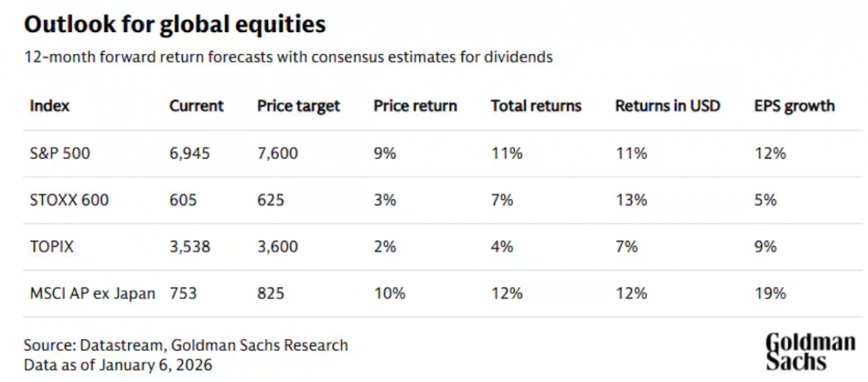Click the STOXX 600 row label
The image size is (868, 382).
69,200
